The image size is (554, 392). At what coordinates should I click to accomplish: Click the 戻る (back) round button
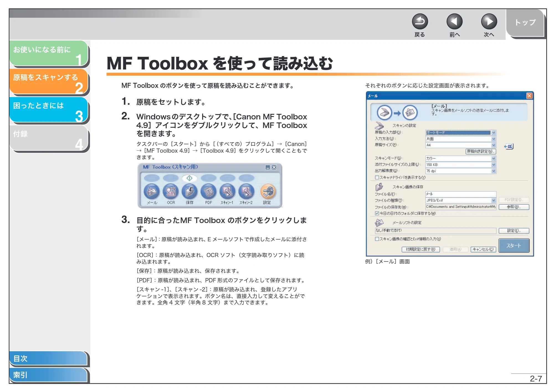pos(420,22)
